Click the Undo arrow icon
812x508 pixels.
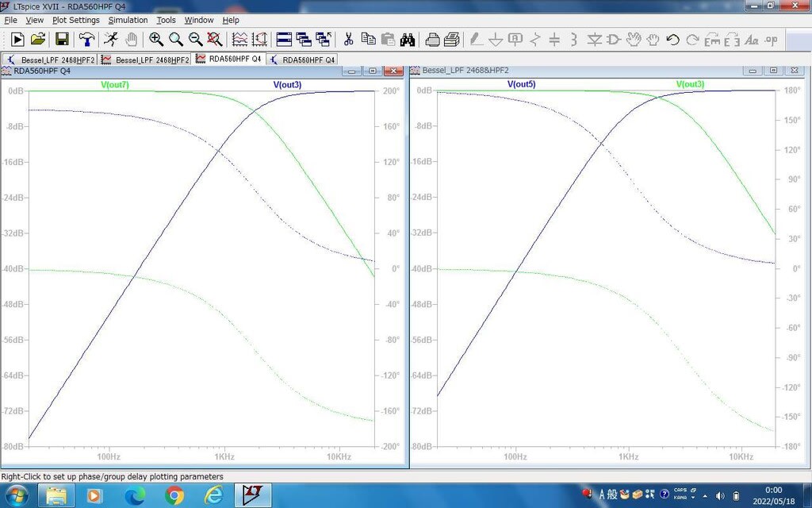click(x=672, y=40)
